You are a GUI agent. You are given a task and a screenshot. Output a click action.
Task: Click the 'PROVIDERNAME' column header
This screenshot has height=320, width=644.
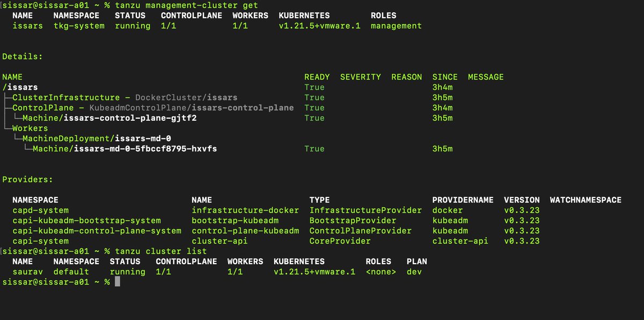click(463, 200)
